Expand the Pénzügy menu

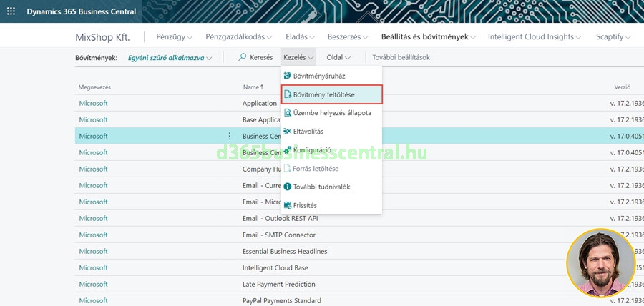[175, 37]
